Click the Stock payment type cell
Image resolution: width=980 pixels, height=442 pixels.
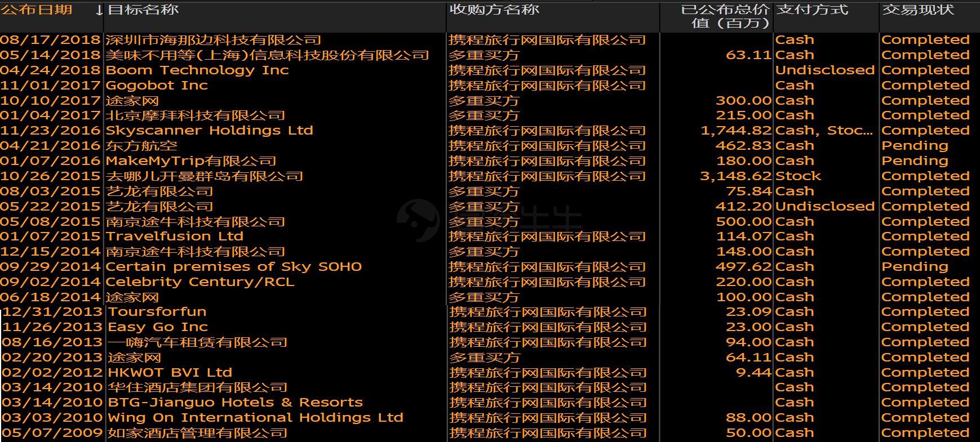click(x=798, y=176)
